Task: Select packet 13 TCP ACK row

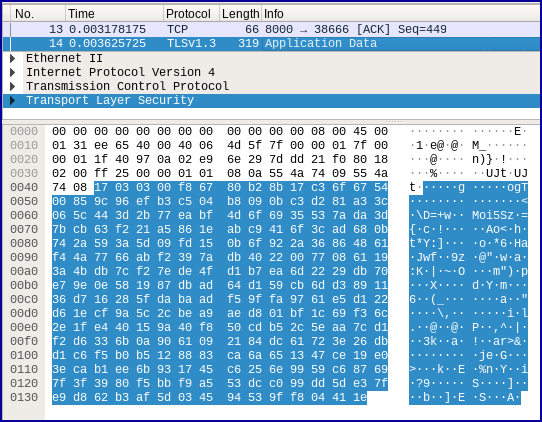Action: coord(271,29)
